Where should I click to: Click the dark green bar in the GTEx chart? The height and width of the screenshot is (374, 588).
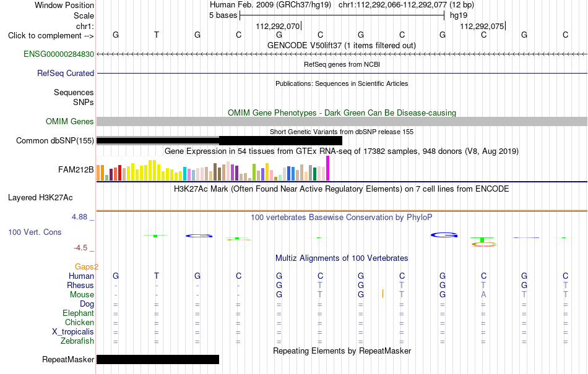click(315, 174)
